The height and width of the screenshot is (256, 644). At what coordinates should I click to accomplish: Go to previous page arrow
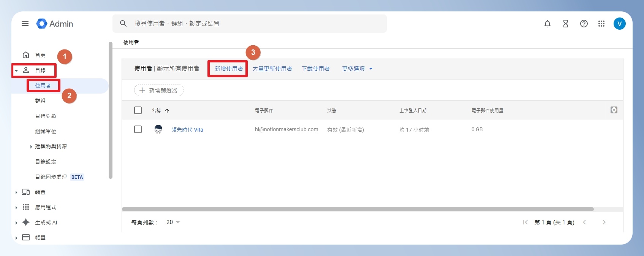pos(584,222)
